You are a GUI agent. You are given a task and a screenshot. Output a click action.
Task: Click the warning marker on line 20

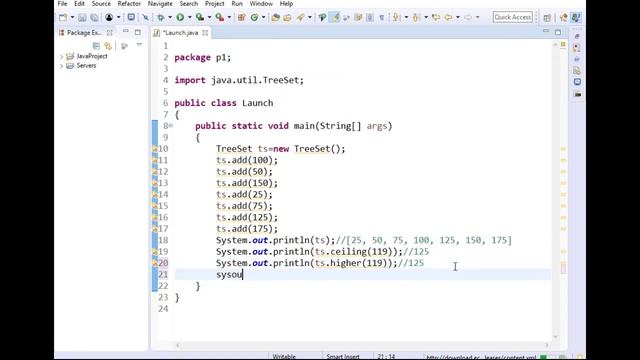click(155, 263)
